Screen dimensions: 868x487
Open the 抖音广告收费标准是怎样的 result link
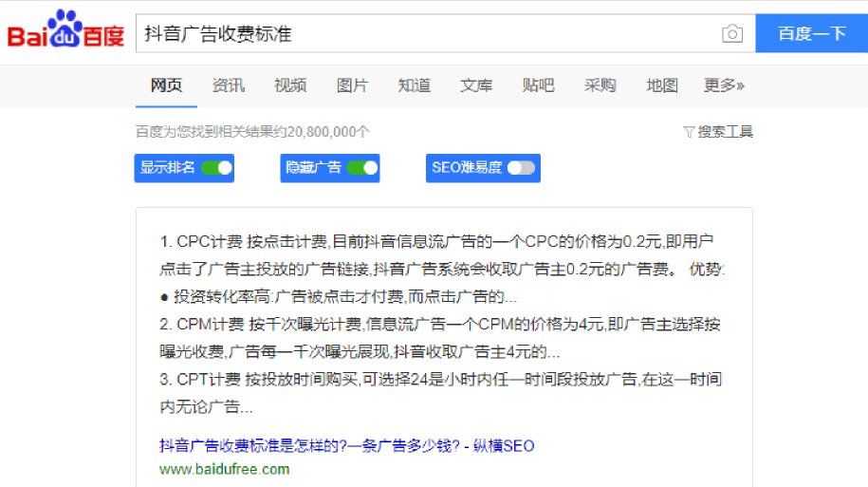[347, 445]
